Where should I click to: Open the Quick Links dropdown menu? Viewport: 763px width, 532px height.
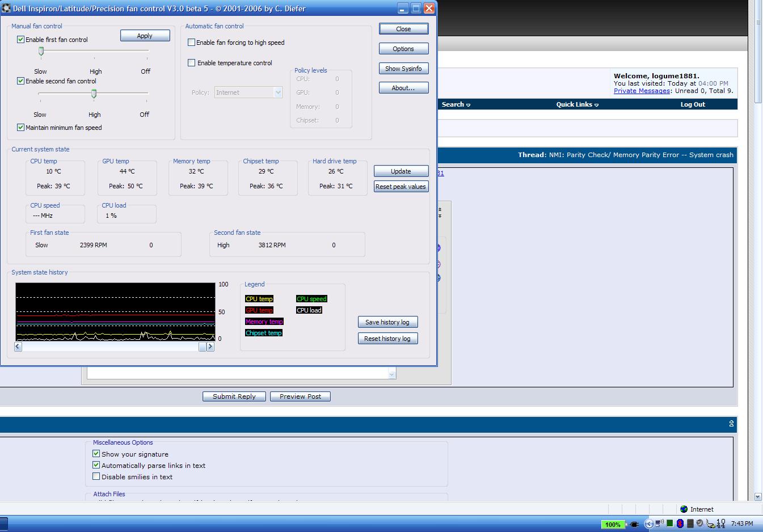(577, 104)
